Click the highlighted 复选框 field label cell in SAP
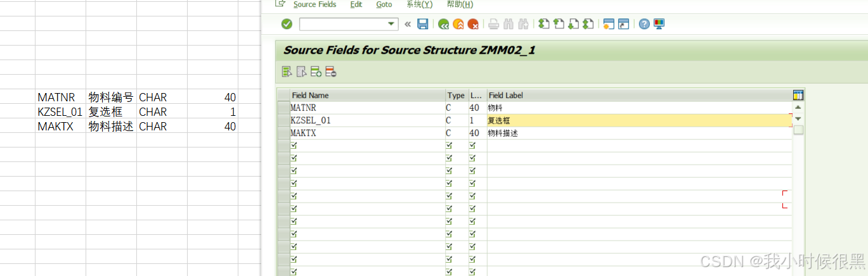 pyautogui.click(x=639, y=120)
